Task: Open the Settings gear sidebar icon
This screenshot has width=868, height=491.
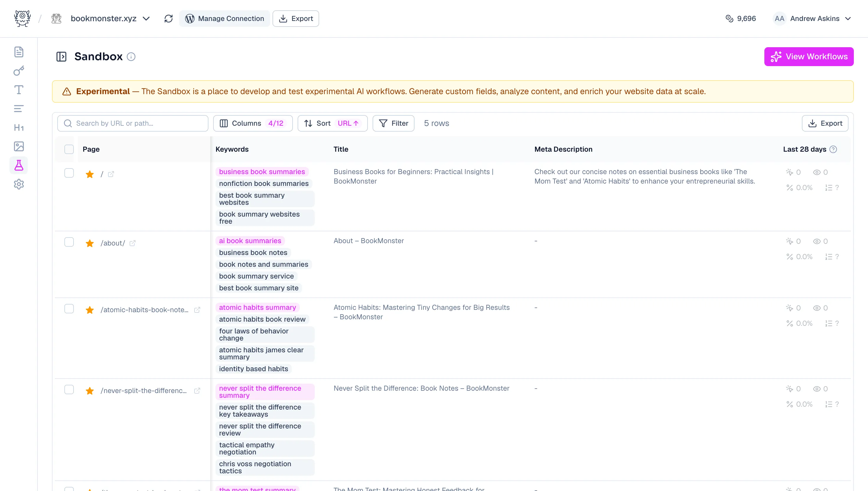Action: point(19,184)
